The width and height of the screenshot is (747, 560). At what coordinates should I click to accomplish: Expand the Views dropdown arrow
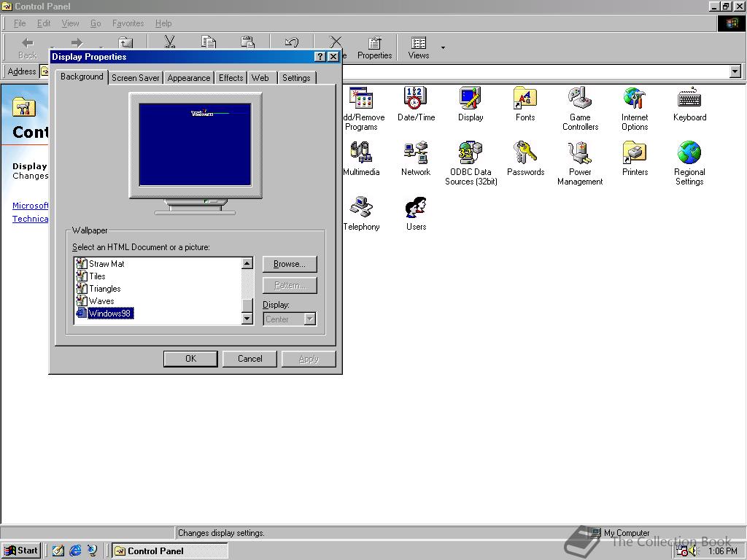click(x=443, y=48)
